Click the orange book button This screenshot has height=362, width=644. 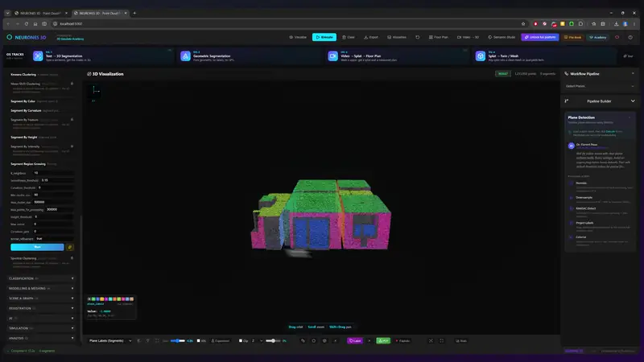pyautogui.click(x=573, y=37)
